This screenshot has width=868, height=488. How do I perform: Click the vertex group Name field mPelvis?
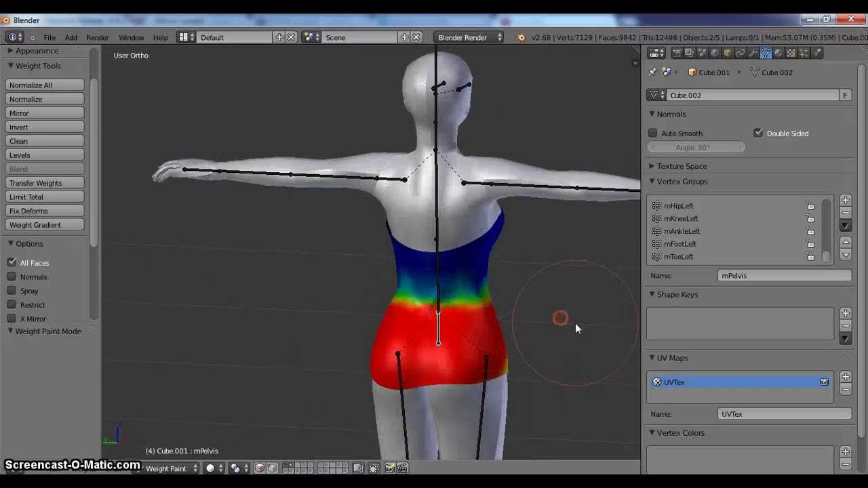pos(785,276)
